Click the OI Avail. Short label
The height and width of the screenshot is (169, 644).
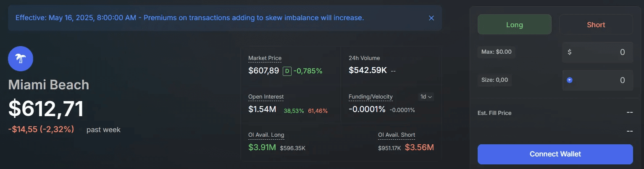(396, 135)
